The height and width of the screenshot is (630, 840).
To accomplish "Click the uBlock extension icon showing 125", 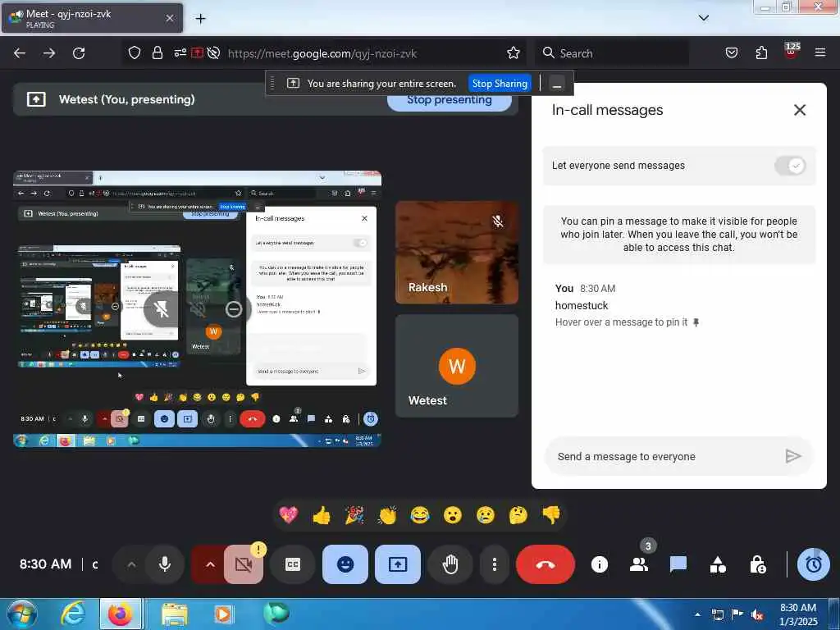I will [792, 52].
